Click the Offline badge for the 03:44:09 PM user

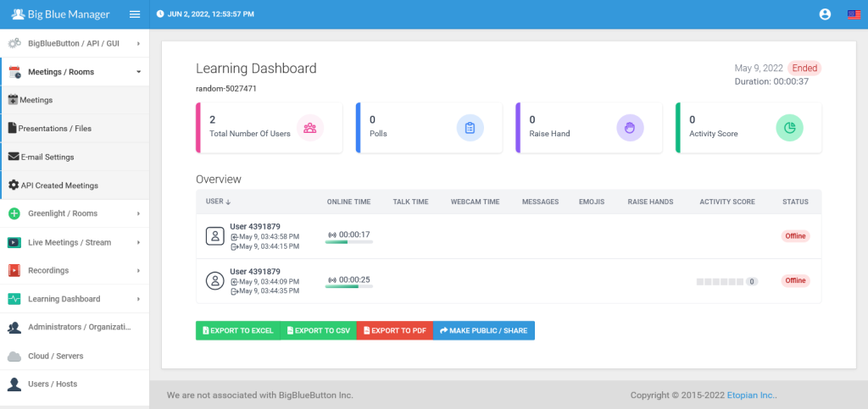point(795,281)
